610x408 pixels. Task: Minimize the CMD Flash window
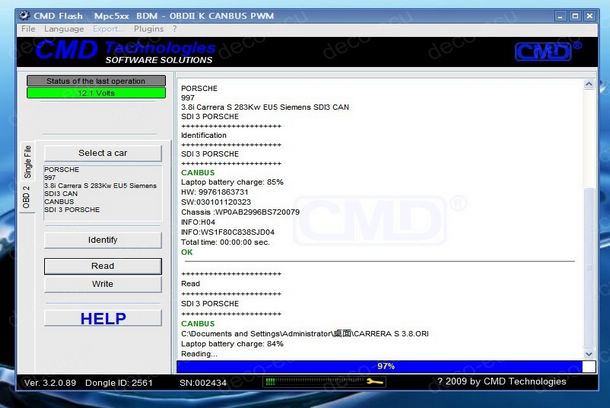[560, 16]
